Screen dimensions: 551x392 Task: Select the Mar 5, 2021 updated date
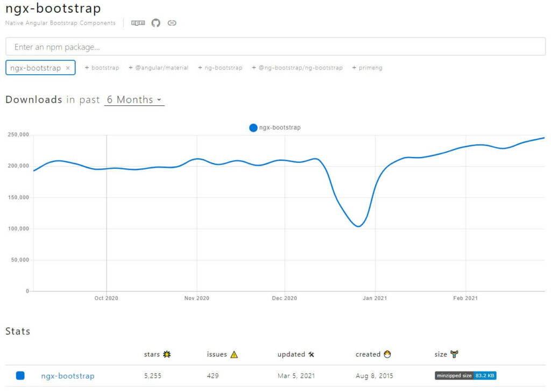tap(296, 376)
